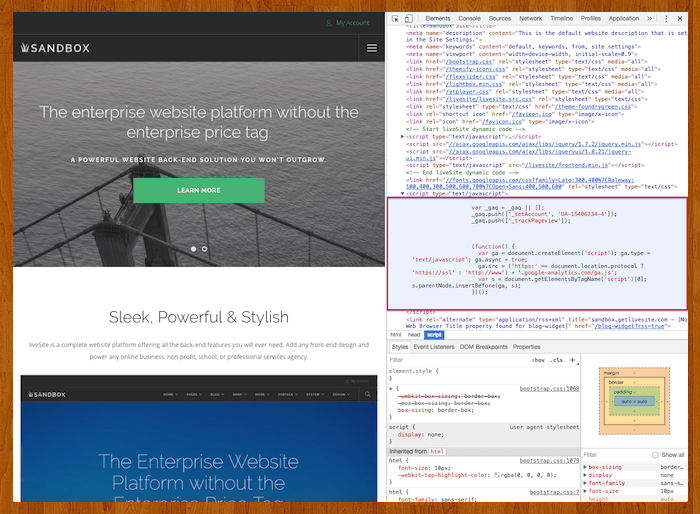Open the bootstrap.css:1068 source link

pos(549,389)
